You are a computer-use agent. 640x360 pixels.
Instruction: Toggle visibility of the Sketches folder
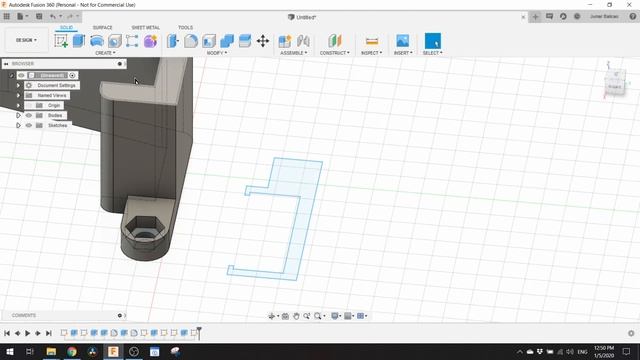pyautogui.click(x=29, y=125)
